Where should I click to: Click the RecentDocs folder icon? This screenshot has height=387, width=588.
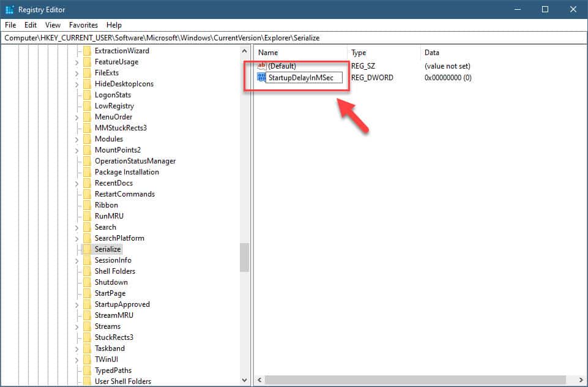(87, 183)
